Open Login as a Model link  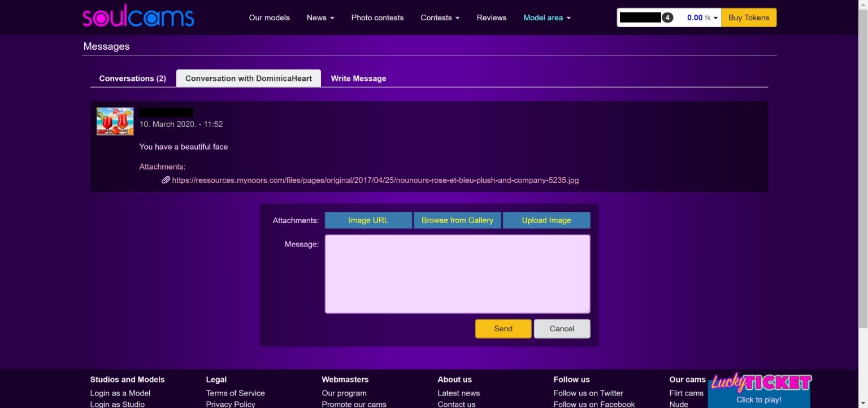[120, 393]
